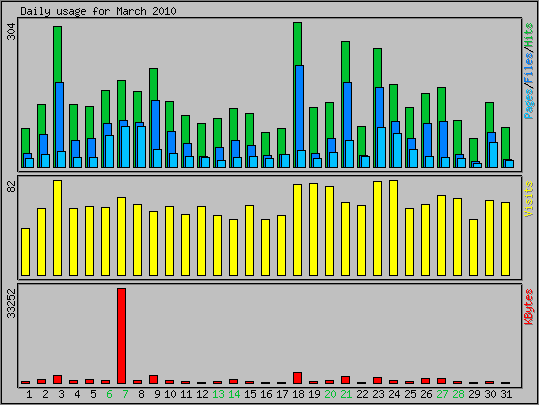Click the green hits bar for day 3

click(x=57, y=54)
